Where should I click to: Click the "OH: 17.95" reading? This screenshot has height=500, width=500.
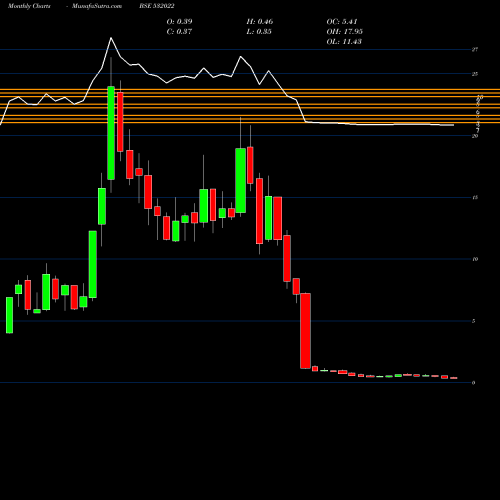[x=344, y=31]
